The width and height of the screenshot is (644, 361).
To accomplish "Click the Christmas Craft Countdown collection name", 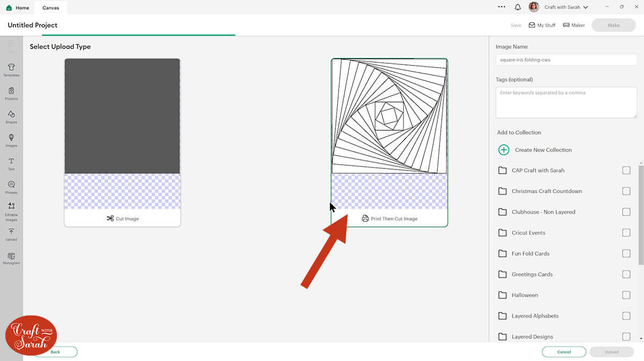I will pyautogui.click(x=547, y=191).
